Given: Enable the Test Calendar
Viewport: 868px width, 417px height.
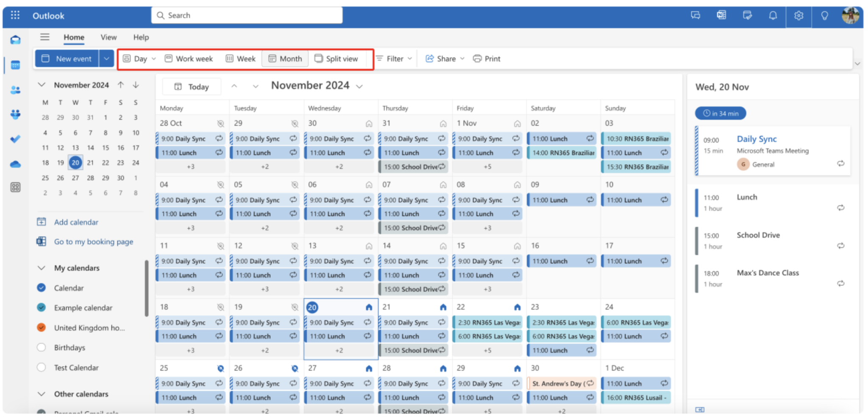Looking at the screenshot, I should [42, 367].
